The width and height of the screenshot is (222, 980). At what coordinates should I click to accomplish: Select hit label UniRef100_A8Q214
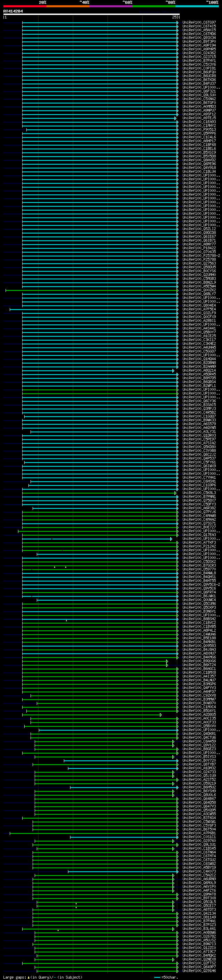pos(199,371)
